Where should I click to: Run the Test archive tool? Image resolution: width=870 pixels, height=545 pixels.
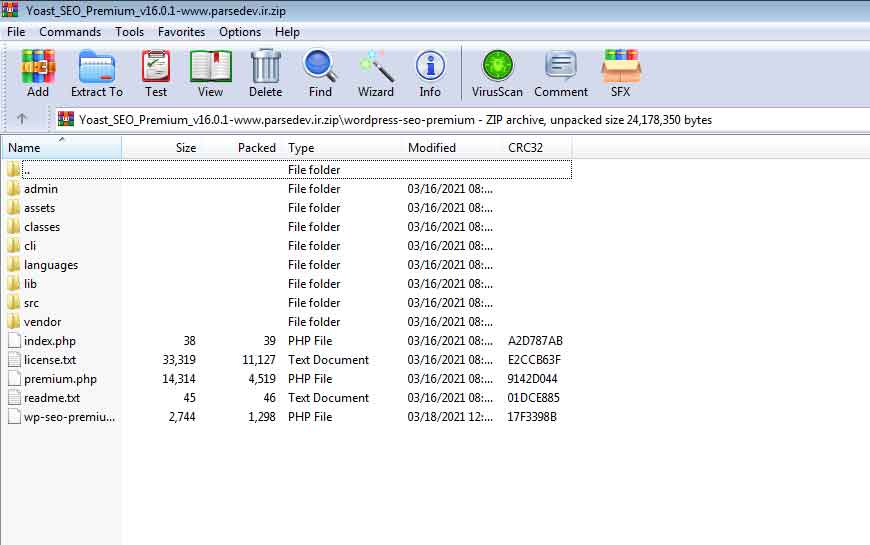(x=156, y=67)
